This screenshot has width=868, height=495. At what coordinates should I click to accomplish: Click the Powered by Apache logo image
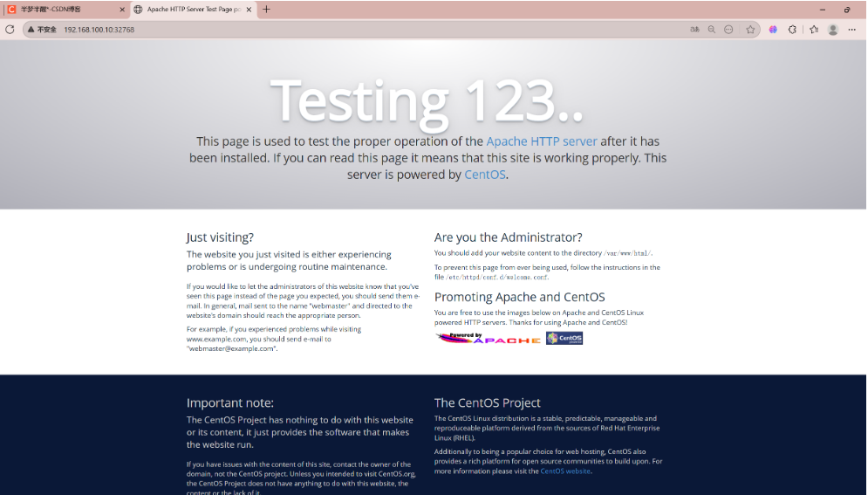488,339
